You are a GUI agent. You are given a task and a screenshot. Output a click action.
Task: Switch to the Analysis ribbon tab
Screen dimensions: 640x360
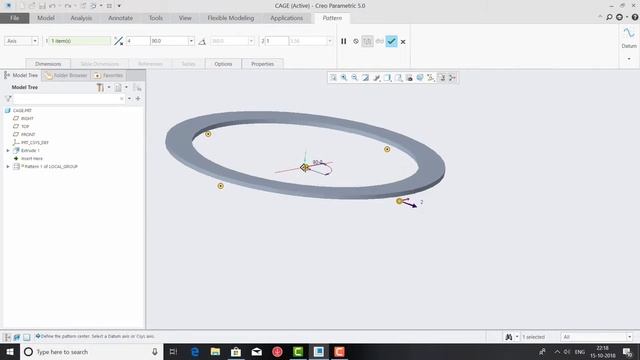(81, 18)
